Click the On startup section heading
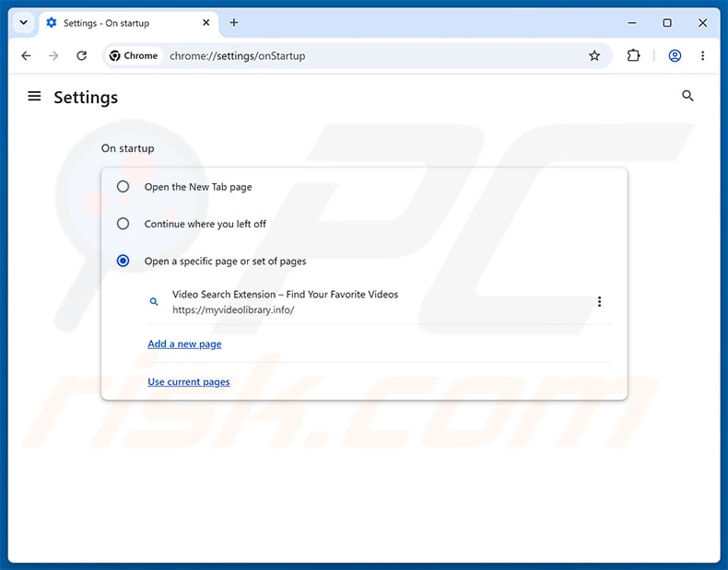Viewport: 728px width, 570px height. pos(128,148)
